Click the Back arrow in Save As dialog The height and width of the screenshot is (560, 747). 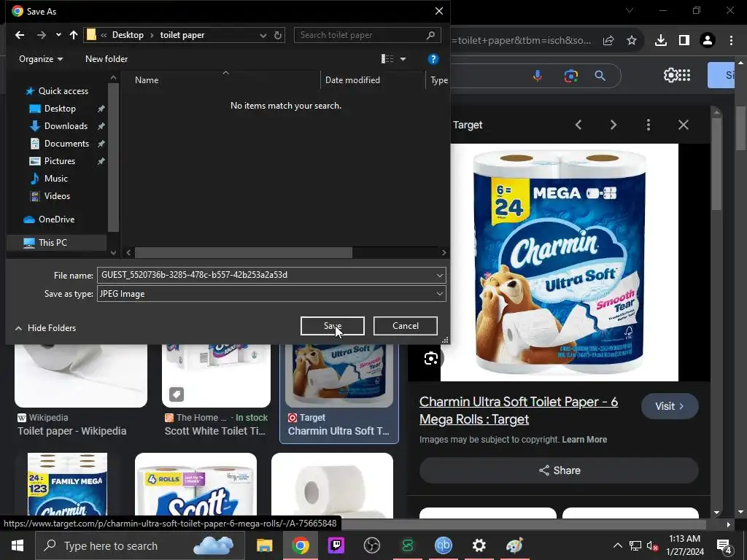point(20,35)
